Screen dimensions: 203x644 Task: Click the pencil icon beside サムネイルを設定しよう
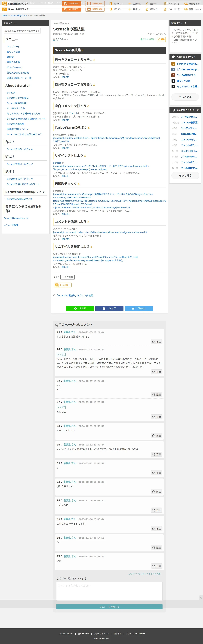click(91, 247)
